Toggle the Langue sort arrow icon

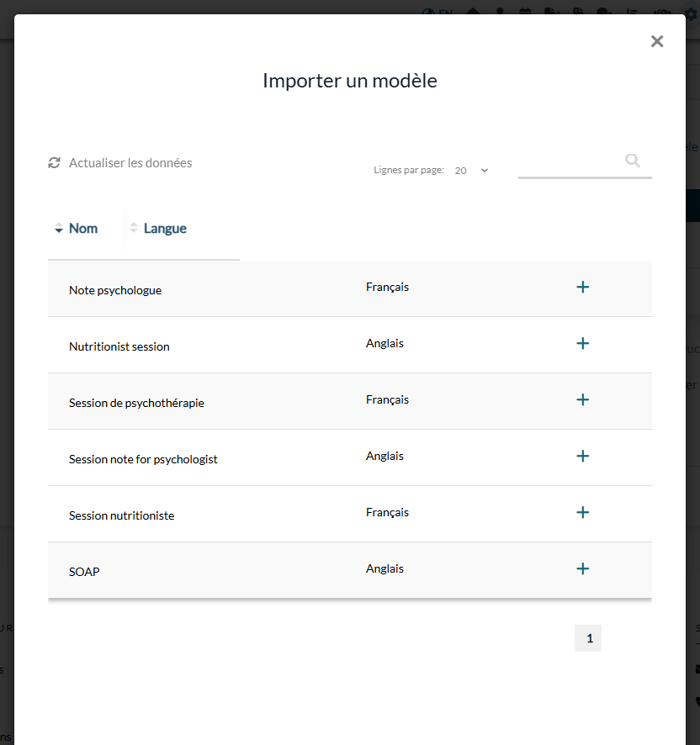click(134, 228)
